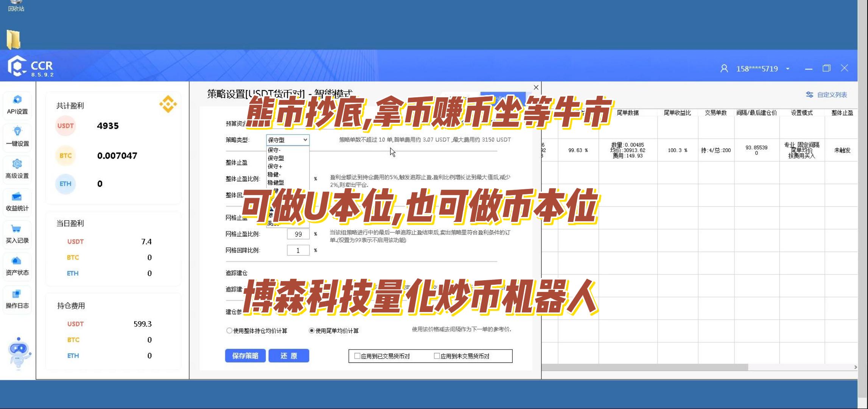Select 使用整体持仓均价计算 radio button
The image size is (868, 409).
[x=229, y=331]
